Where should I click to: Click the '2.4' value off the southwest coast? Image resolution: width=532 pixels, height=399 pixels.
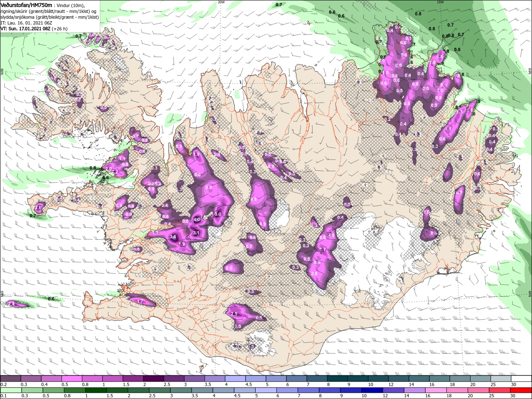point(12,304)
